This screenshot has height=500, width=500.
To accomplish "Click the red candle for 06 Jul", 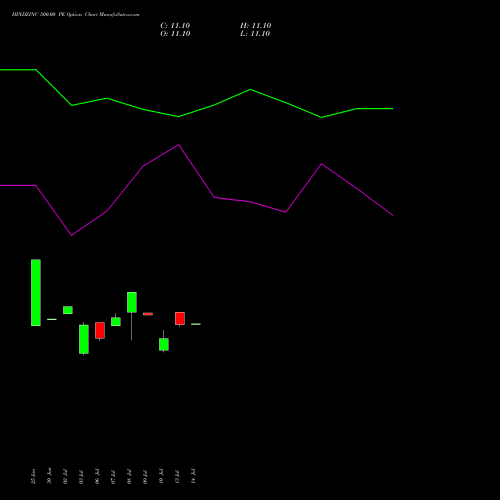I will click(x=100, y=331).
